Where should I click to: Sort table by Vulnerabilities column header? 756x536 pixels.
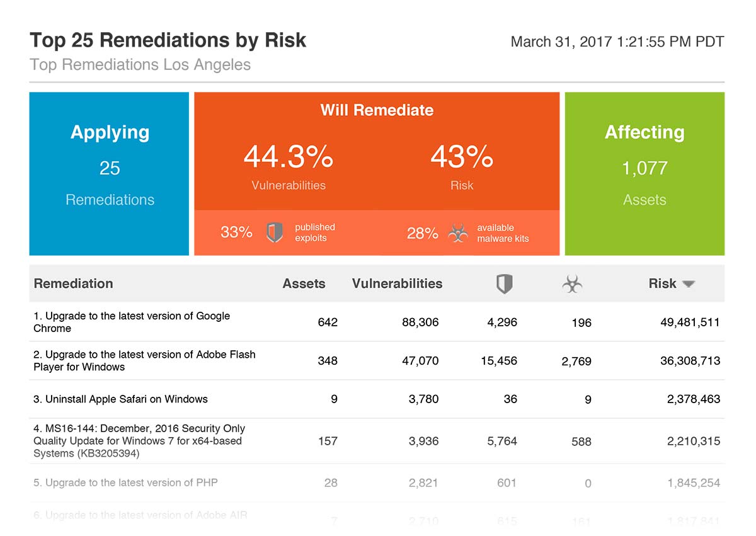tap(397, 283)
